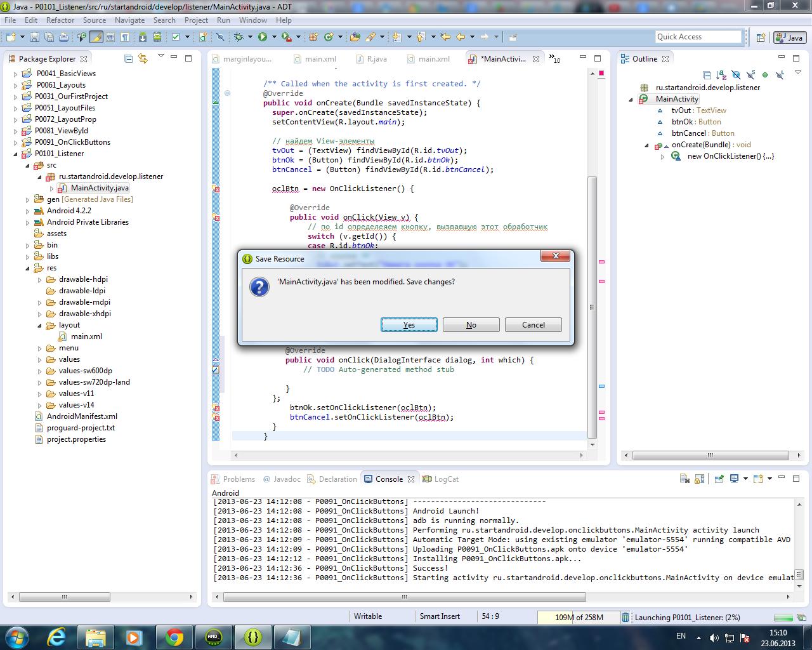Click Collapse All in Outline view

[x=707, y=75]
